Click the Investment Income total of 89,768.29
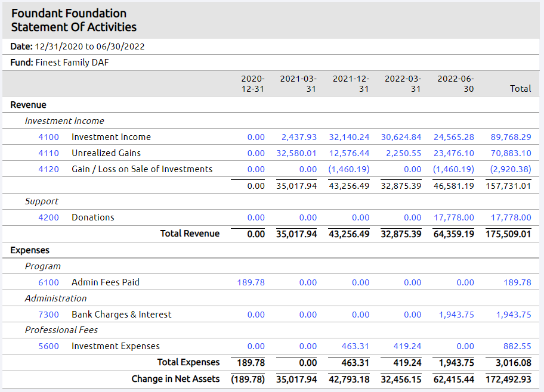Viewport: 544px width, 392px height. (511, 136)
